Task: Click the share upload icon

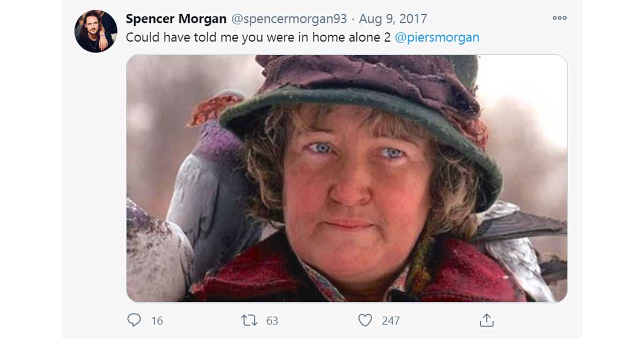Action: (x=486, y=320)
